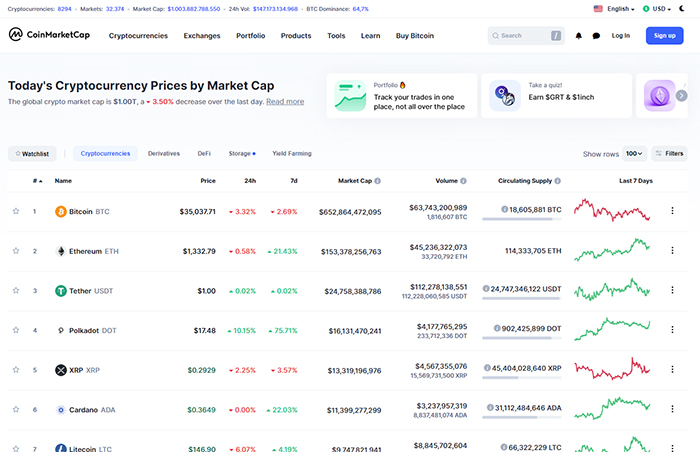Sort by the # rank column
The width and height of the screenshot is (700, 452).
click(x=38, y=181)
